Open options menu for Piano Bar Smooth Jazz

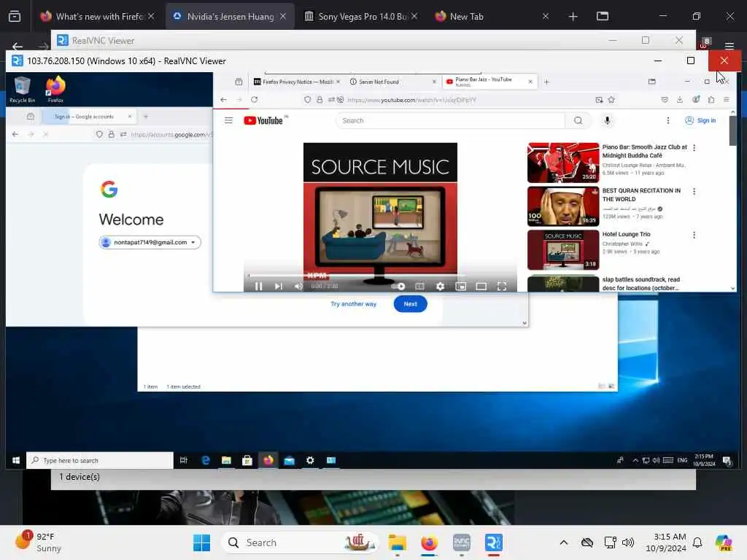pyautogui.click(x=694, y=147)
